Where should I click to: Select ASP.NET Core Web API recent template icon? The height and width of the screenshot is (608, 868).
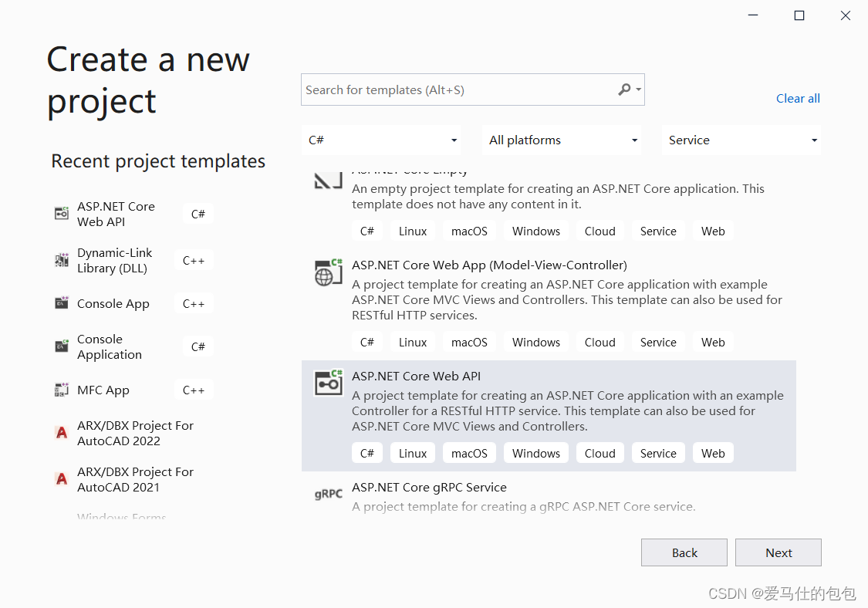tap(62, 213)
